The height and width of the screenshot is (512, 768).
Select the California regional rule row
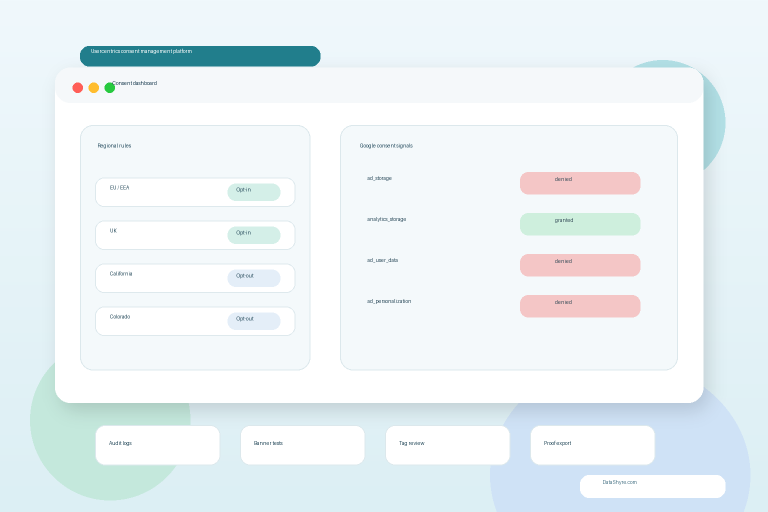click(x=195, y=278)
